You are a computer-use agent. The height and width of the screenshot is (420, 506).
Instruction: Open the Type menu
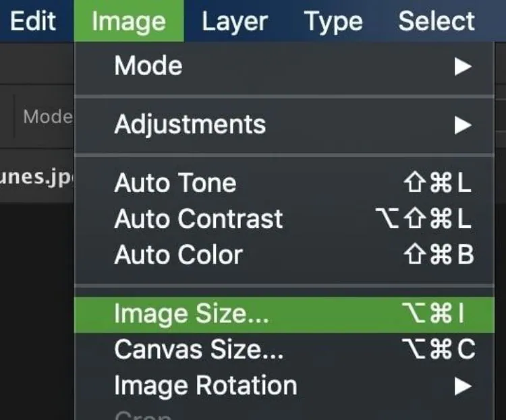pos(333,21)
